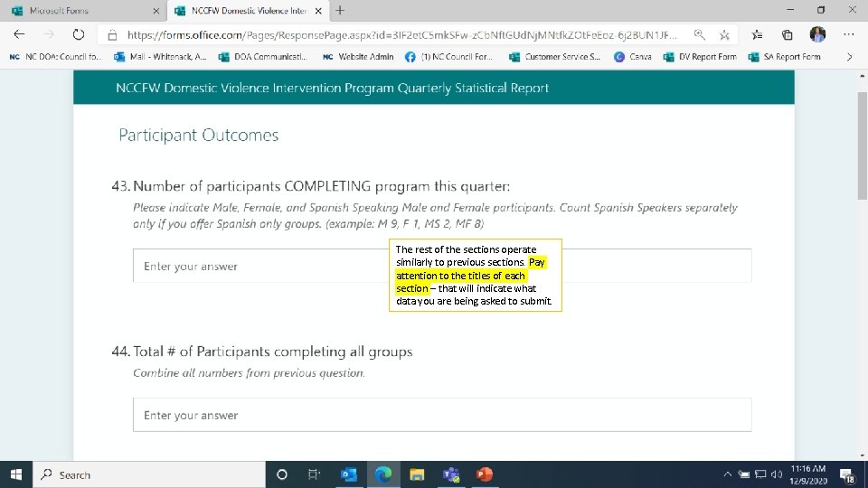Screen dimensions: 868x488
Task: Reload the page with the refresh icon
Action: click(79, 34)
